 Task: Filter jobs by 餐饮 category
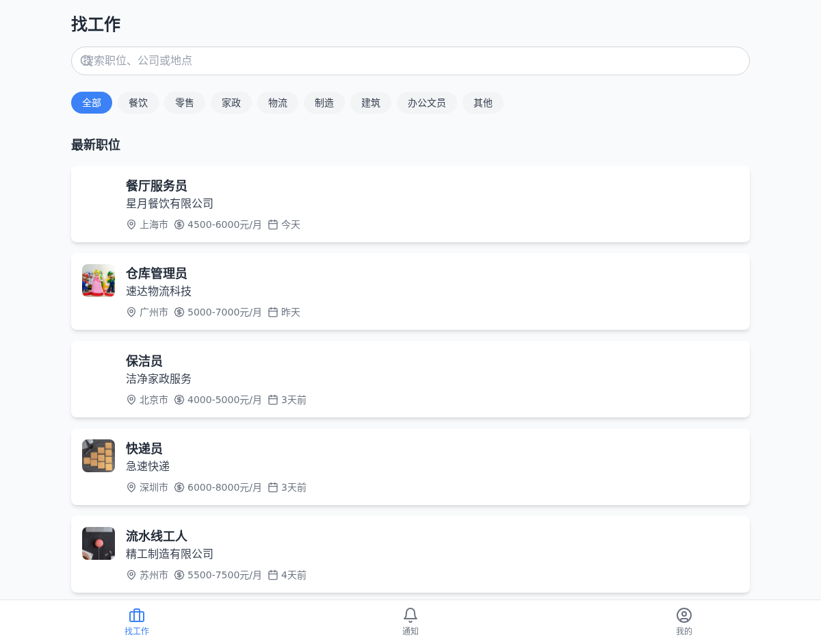(x=138, y=103)
